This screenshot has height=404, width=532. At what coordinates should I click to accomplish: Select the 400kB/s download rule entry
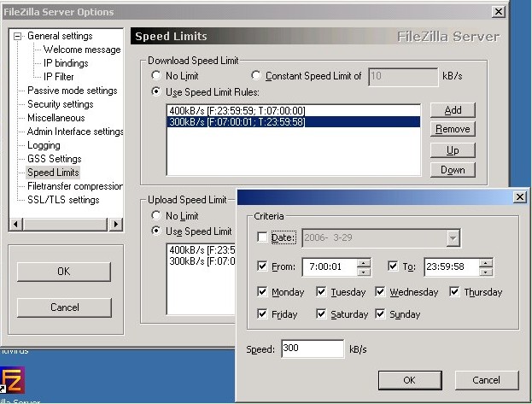237,111
